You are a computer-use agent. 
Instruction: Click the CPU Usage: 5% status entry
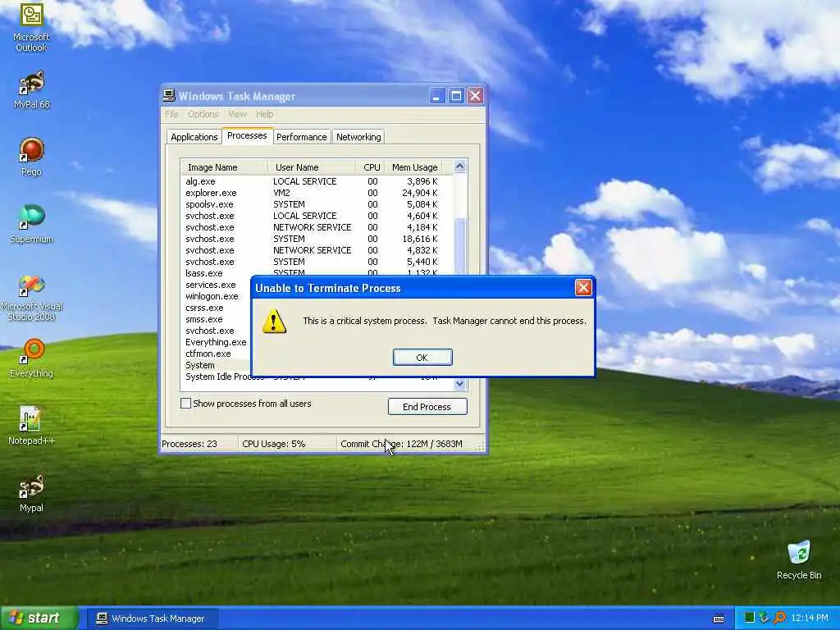286,444
